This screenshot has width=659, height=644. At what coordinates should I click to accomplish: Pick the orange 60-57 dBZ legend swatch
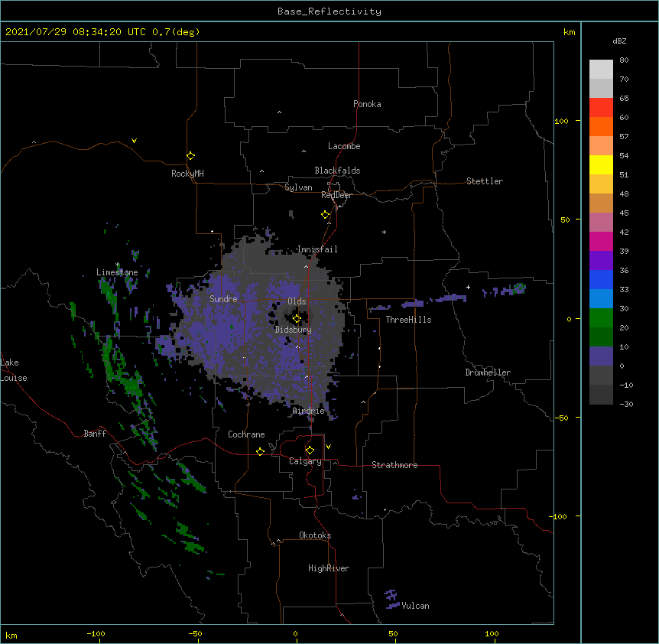(601, 126)
